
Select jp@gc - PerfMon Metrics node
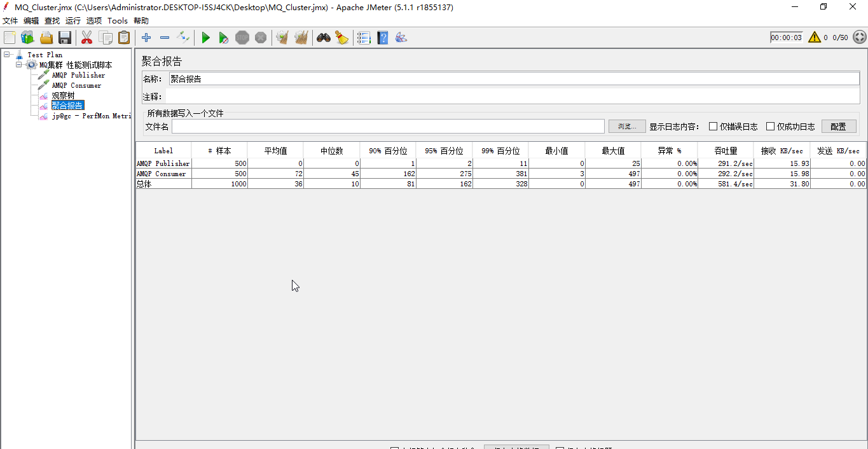pos(91,116)
